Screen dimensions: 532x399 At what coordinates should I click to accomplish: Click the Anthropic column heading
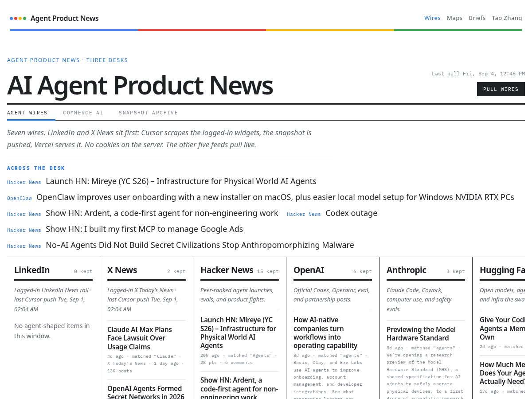point(406,270)
